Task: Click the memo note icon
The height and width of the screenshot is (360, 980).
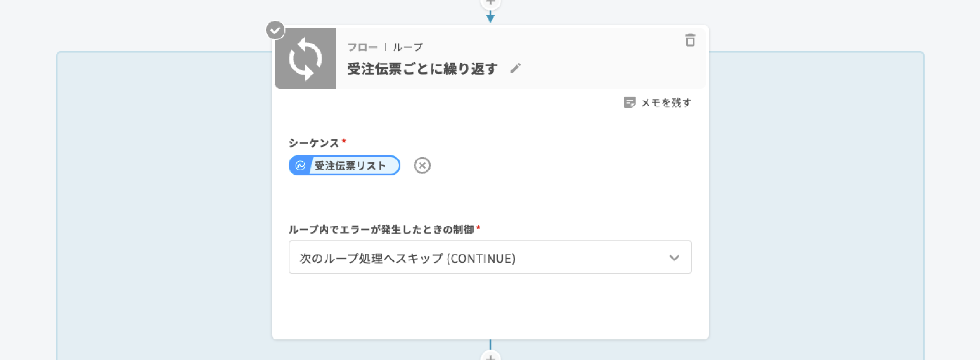Action: 629,103
